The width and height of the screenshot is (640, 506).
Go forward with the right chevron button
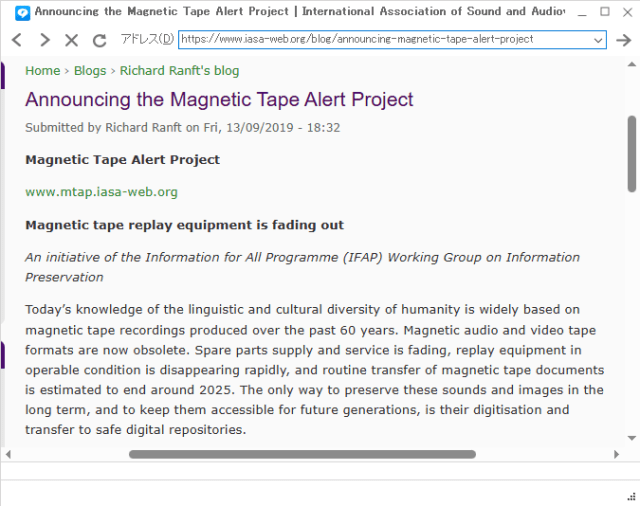coord(44,40)
